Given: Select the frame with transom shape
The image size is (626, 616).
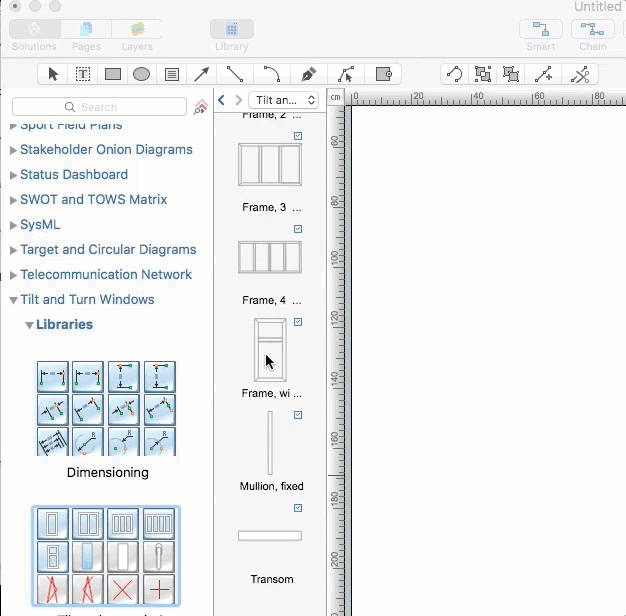Looking at the screenshot, I should [270, 350].
